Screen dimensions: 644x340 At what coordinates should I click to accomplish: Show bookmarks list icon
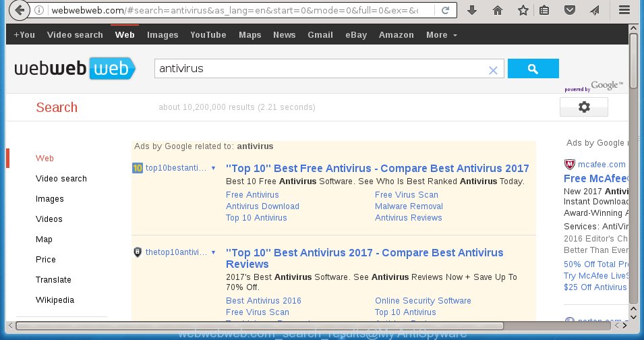pos(544,10)
